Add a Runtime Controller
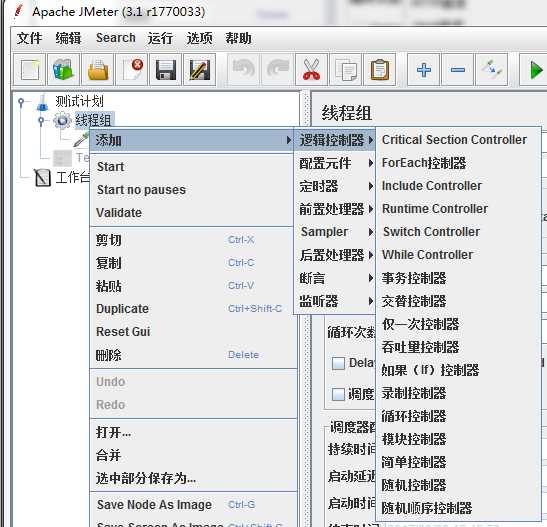Viewport: 547px width, 527px height. [x=458, y=209]
